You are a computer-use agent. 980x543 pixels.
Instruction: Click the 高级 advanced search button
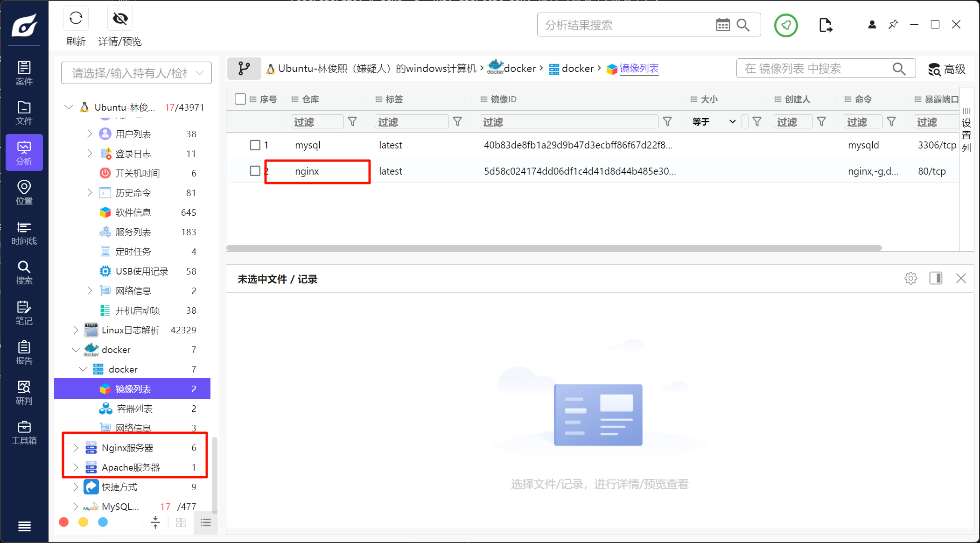coord(946,69)
